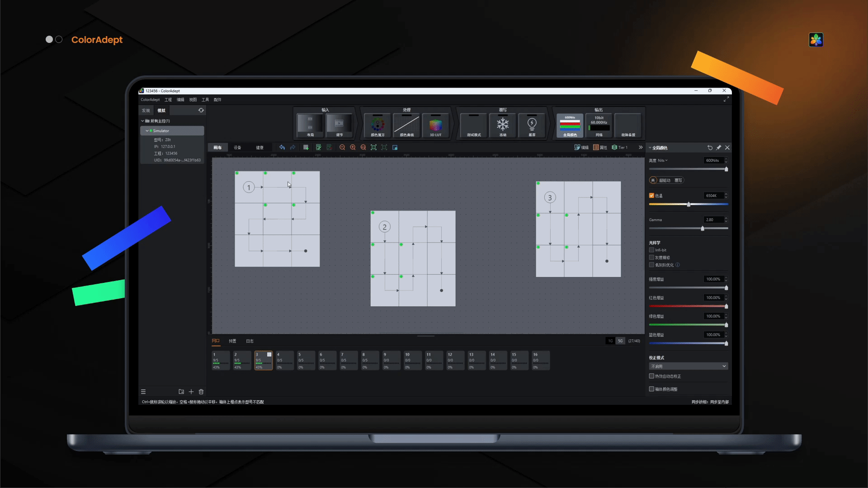The height and width of the screenshot is (488, 868).
Task: Switch to the 日志 log tab
Action: click(x=250, y=341)
